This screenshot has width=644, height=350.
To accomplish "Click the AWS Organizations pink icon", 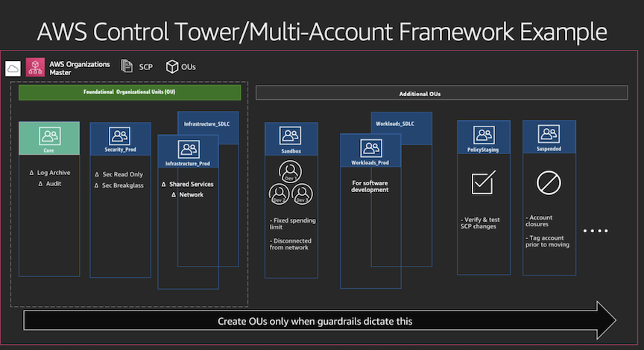I will tap(35, 67).
